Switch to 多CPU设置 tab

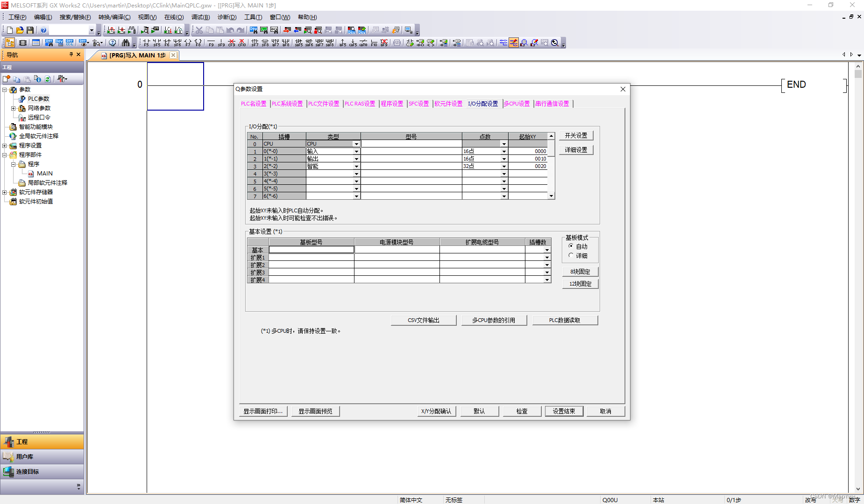coord(517,104)
